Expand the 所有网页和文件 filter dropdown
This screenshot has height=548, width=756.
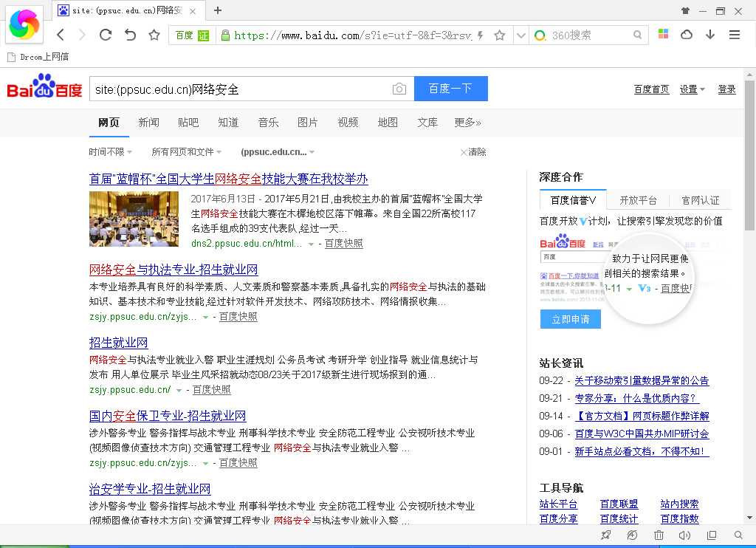pyautogui.click(x=187, y=152)
